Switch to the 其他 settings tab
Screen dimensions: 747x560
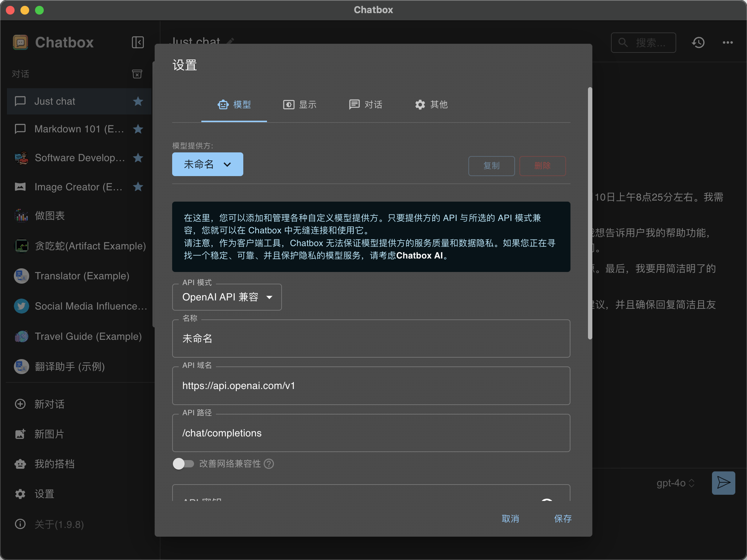tap(431, 105)
